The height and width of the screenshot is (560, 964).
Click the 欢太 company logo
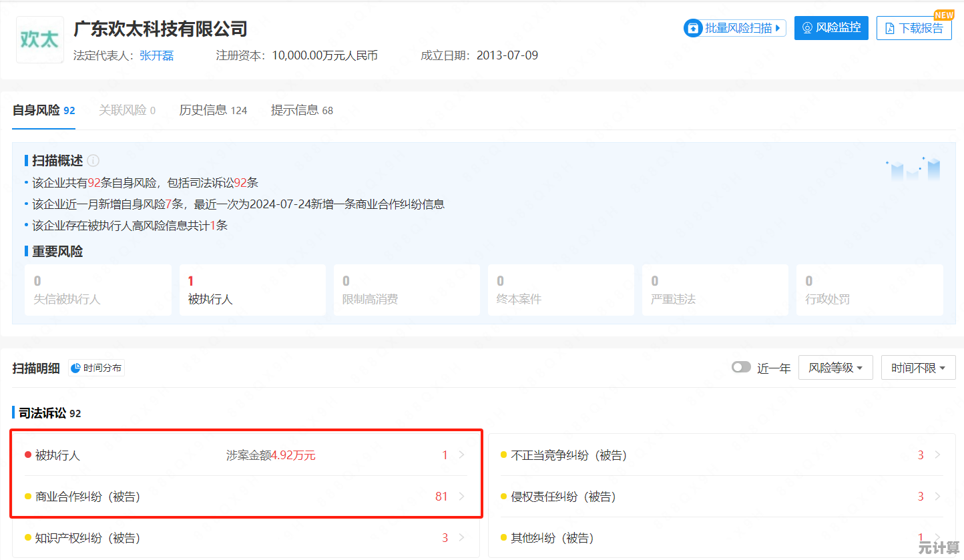click(x=39, y=40)
